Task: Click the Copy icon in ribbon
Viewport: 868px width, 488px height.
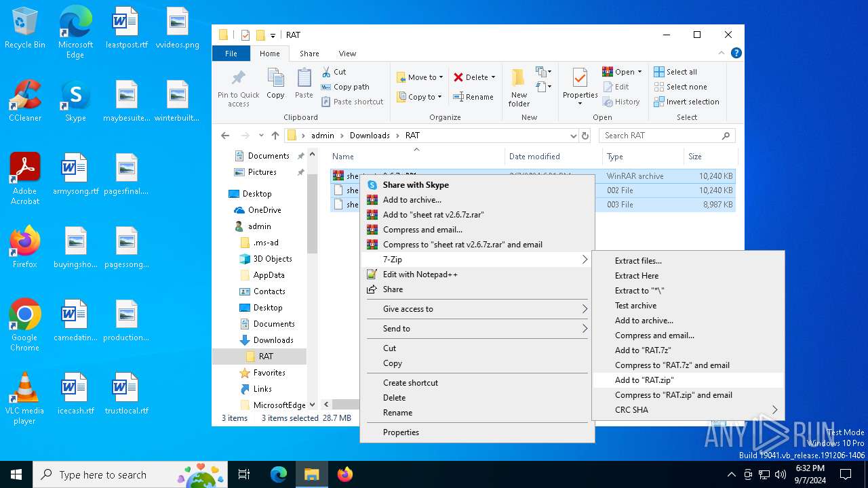Action: tap(275, 79)
